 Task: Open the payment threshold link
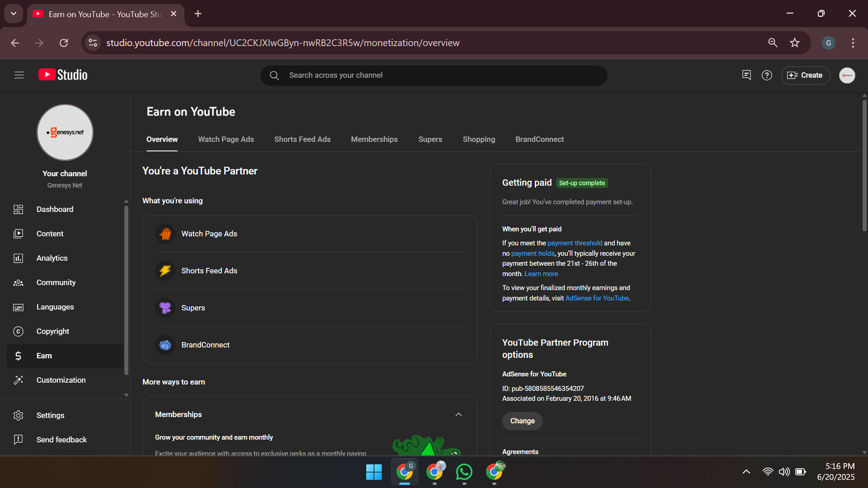point(575,243)
